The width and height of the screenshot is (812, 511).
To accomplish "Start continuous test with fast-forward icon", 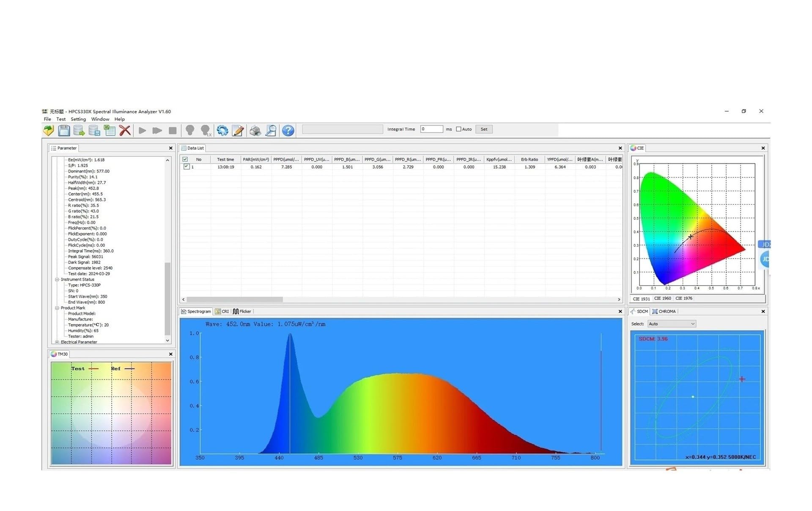I will click(157, 130).
